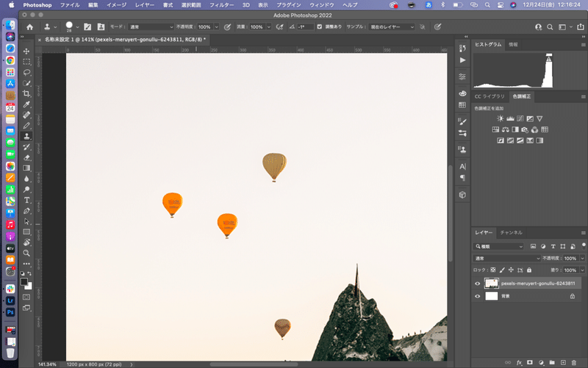This screenshot has width=588, height=368.
Task: Click the Photoshop icon in the Dock
Action: 10,312
